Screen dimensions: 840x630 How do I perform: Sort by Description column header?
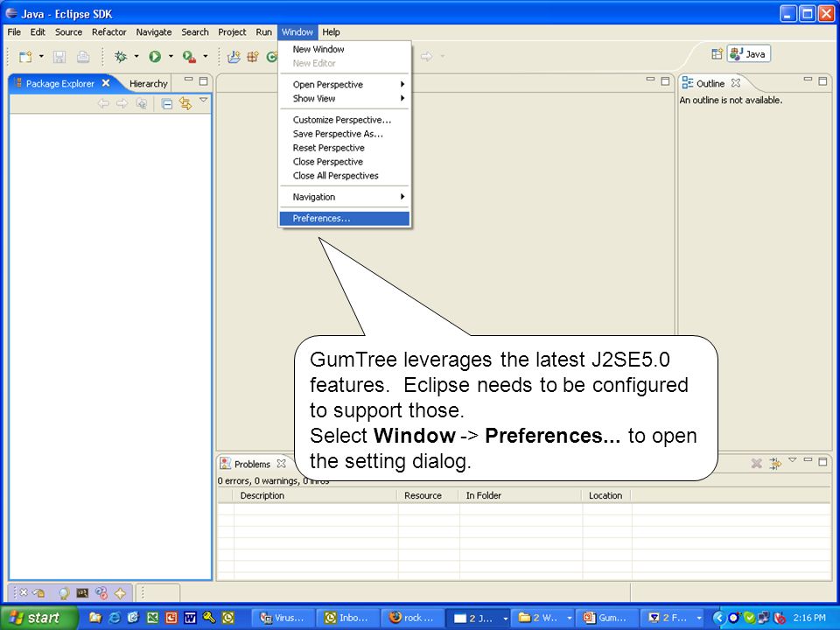click(x=316, y=496)
